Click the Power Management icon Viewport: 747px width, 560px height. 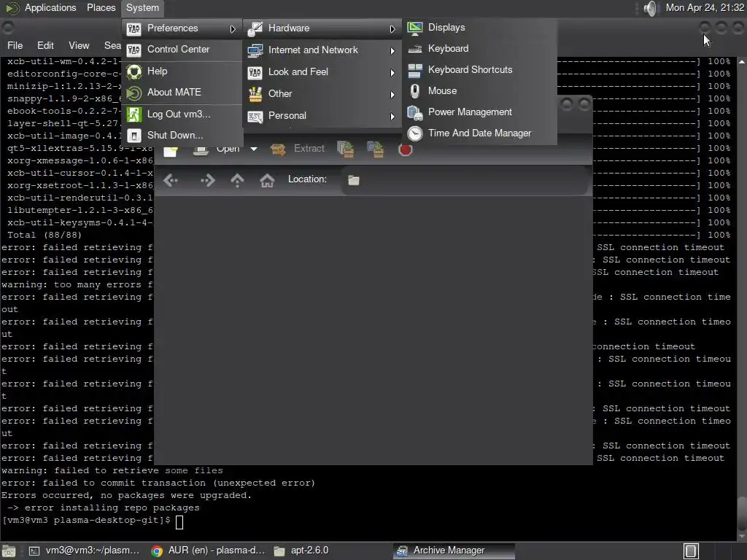click(x=415, y=113)
